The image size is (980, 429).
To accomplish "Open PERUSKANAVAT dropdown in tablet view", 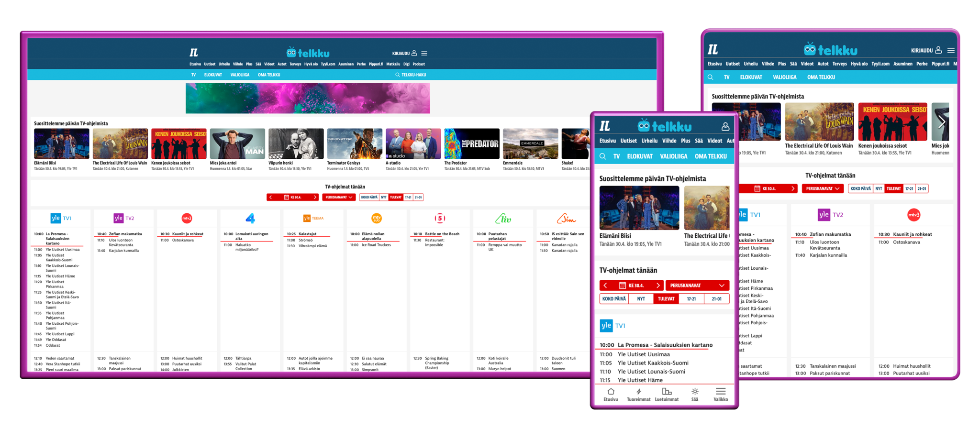I will [x=823, y=188].
